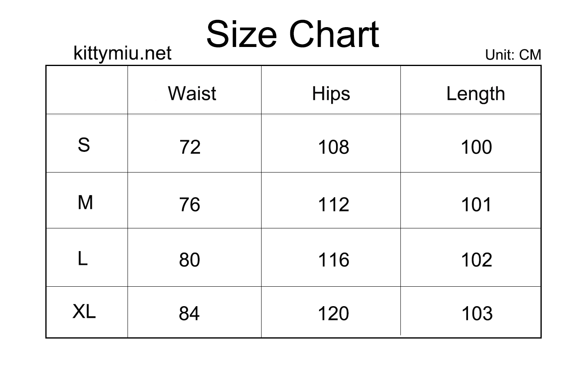Click the L size row label
583x392 pixels.
[x=83, y=258]
